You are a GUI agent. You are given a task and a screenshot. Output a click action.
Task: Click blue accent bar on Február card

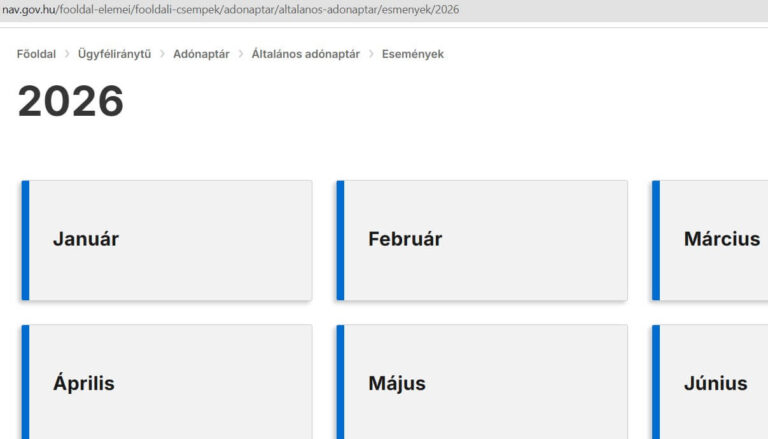coord(340,240)
